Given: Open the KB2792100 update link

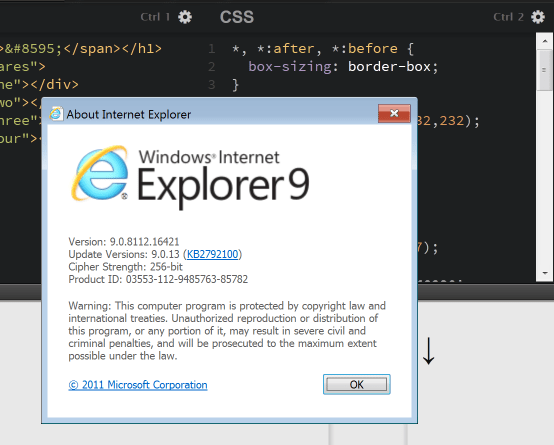Looking at the screenshot, I should click(212, 254).
